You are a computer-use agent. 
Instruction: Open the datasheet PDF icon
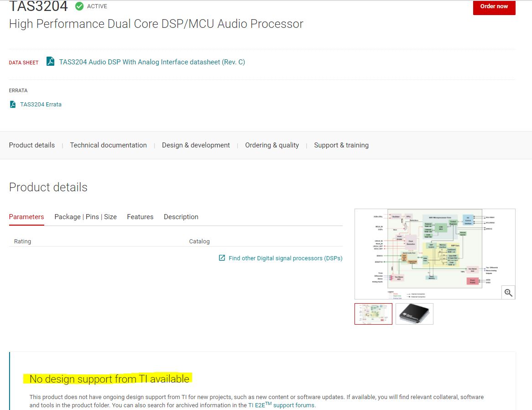point(49,61)
